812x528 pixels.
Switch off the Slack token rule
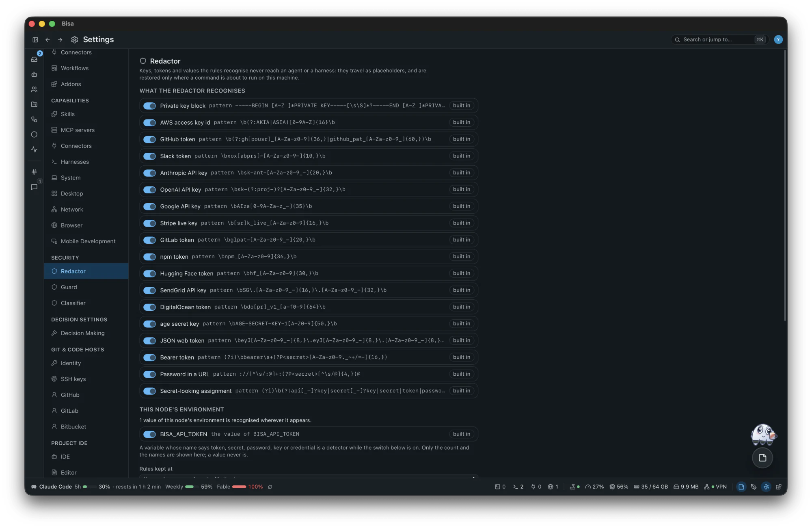coord(149,156)
